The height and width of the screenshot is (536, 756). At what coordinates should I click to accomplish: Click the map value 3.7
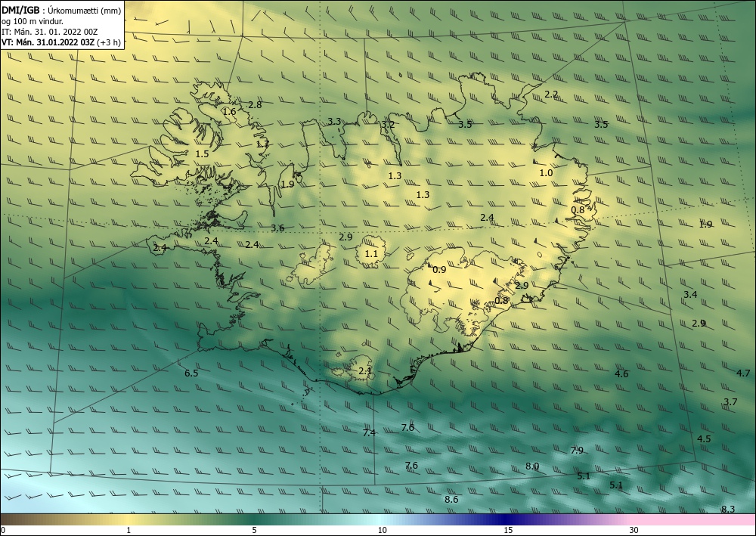(x=730, y=401)
